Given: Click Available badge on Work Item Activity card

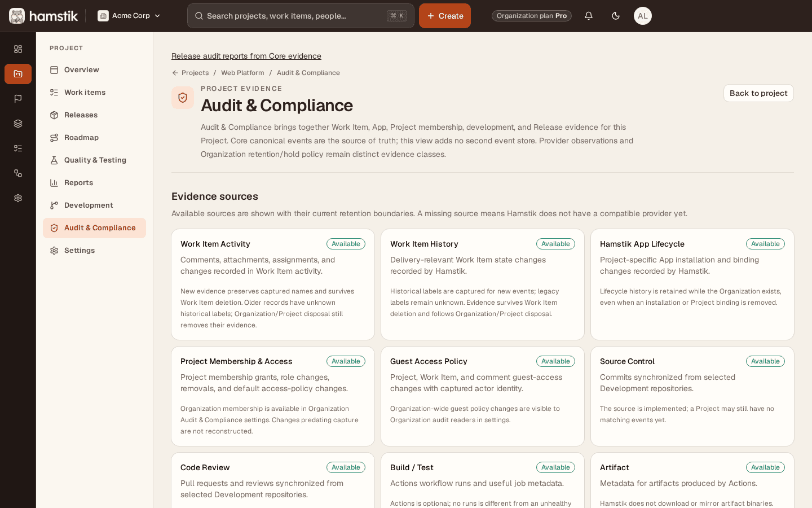Looking at the screenshot, I should pos(346,244).
